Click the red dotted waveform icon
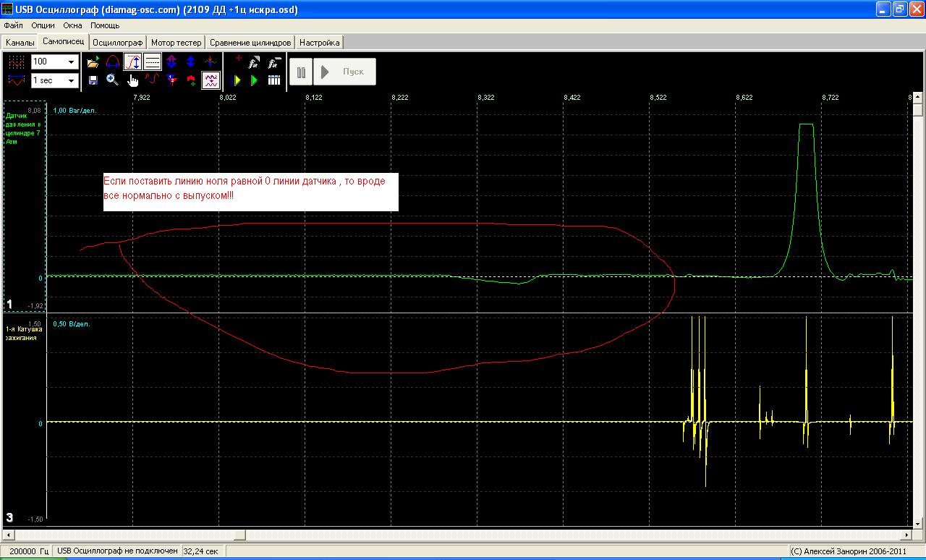926x560 pixels. pyautogui.click(x=17, y=62)
